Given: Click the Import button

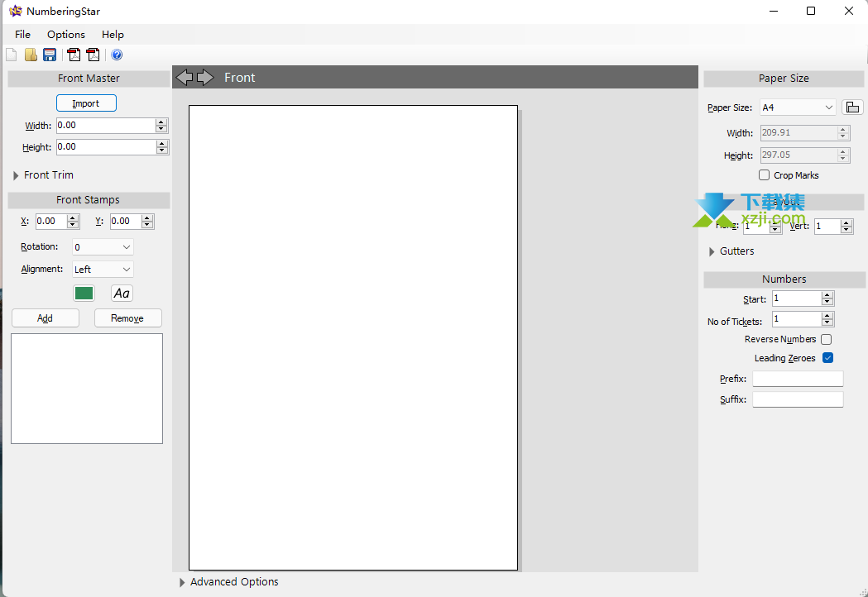Looking at the screenshot, I should 86,103.
